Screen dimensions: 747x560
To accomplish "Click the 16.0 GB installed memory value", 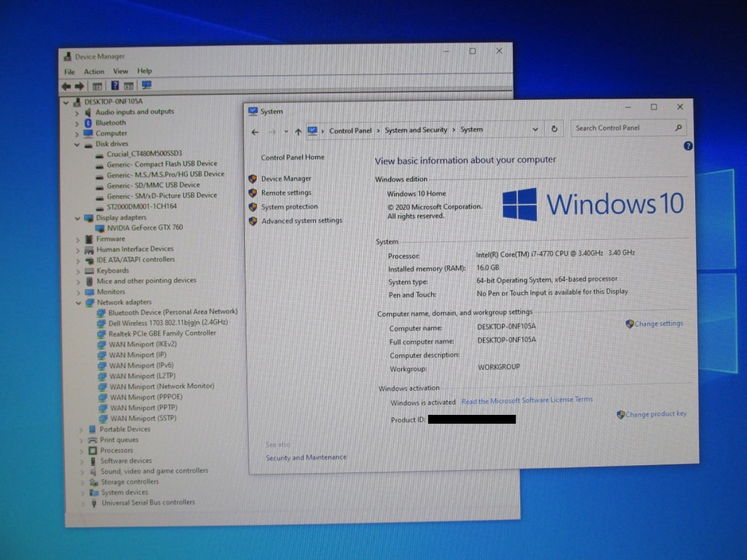I will (x=488, y=268).
